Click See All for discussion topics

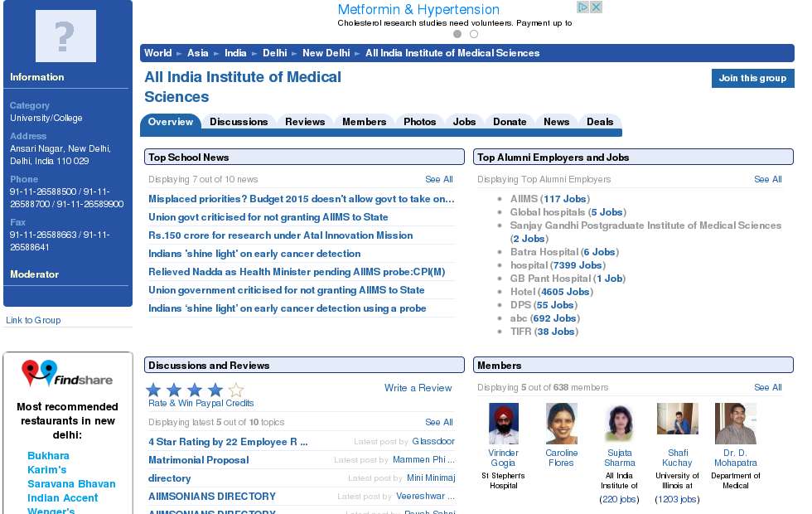point(439,422)
